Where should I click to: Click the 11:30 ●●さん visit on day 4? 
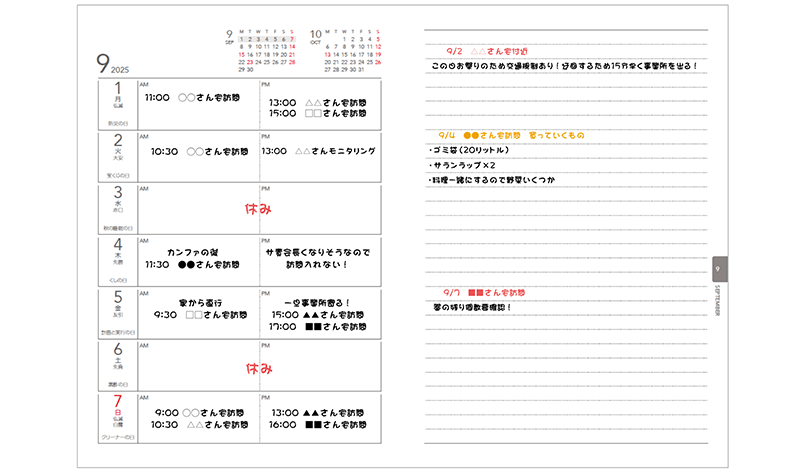point(192,265)
